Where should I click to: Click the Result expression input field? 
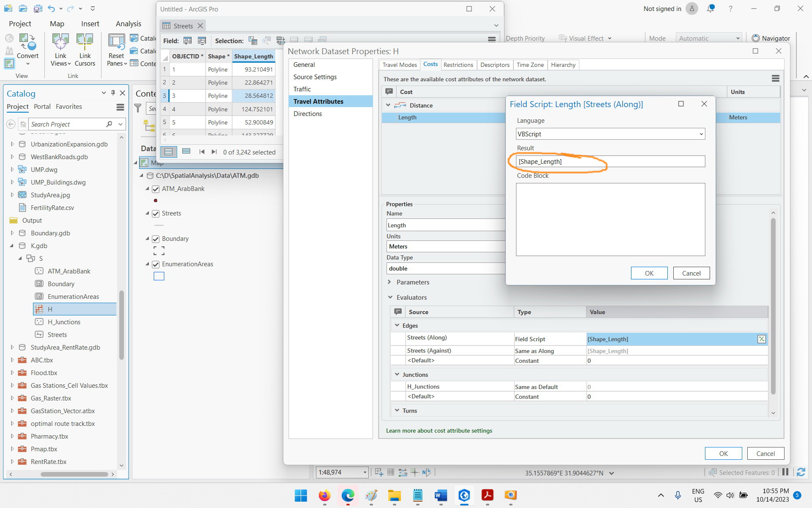610,161
